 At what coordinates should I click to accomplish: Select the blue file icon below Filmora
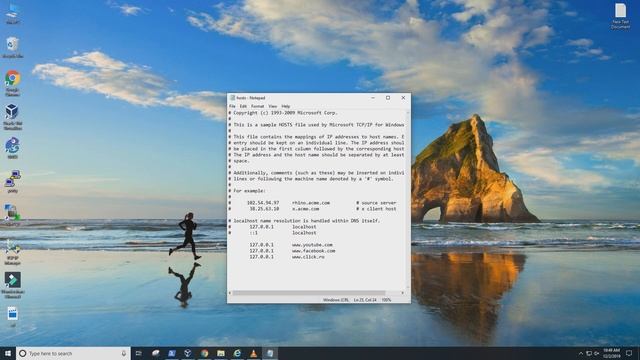[x=12, y=317]
